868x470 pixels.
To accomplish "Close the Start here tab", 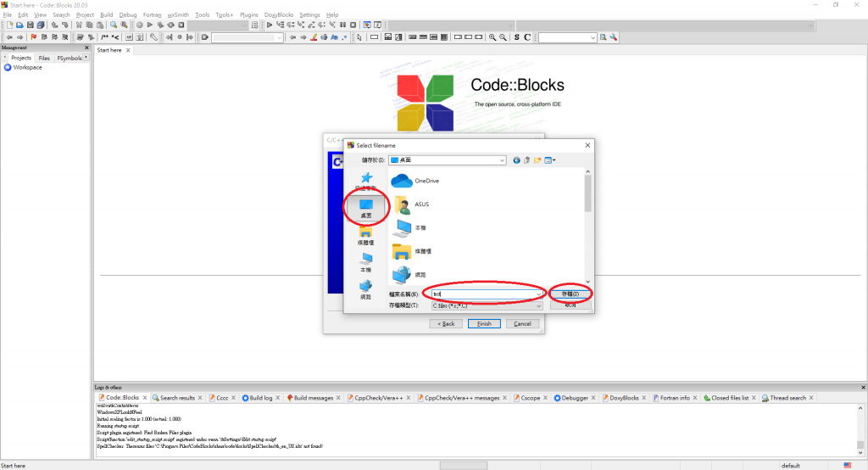I will [x=128, y=50].
